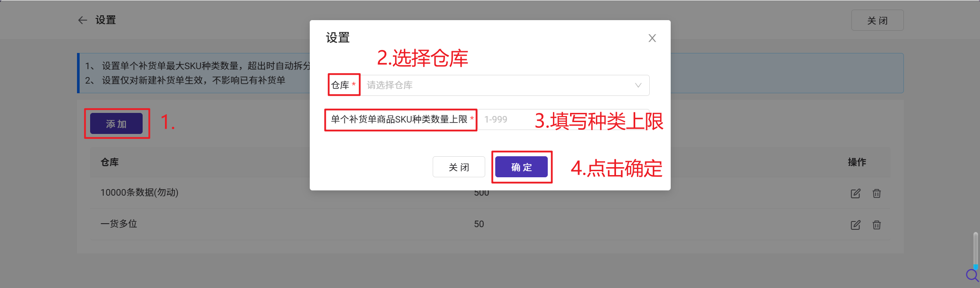This screenshot has height=288, width=980.
Task: Click the 仓库 column header
Action: point(110,162)
